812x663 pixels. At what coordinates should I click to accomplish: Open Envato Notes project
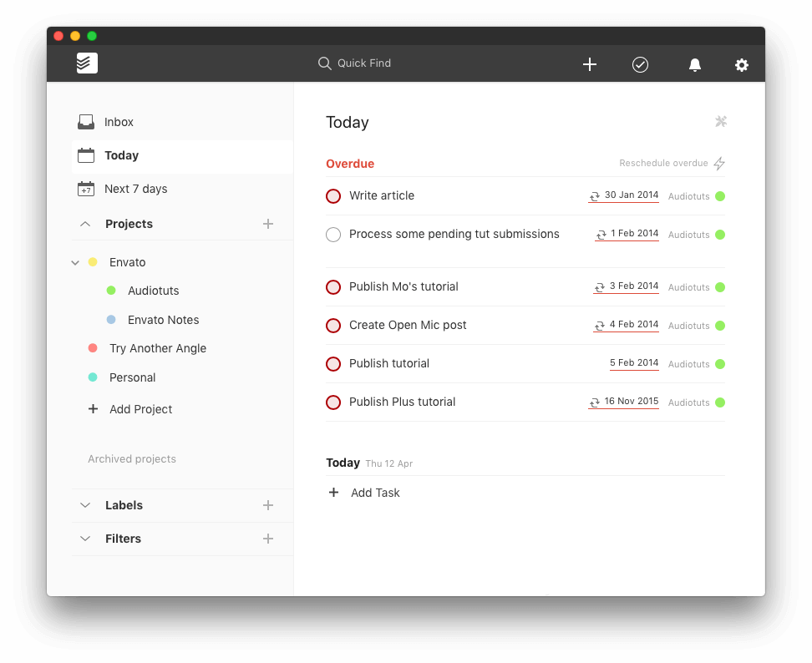point(163,320)
